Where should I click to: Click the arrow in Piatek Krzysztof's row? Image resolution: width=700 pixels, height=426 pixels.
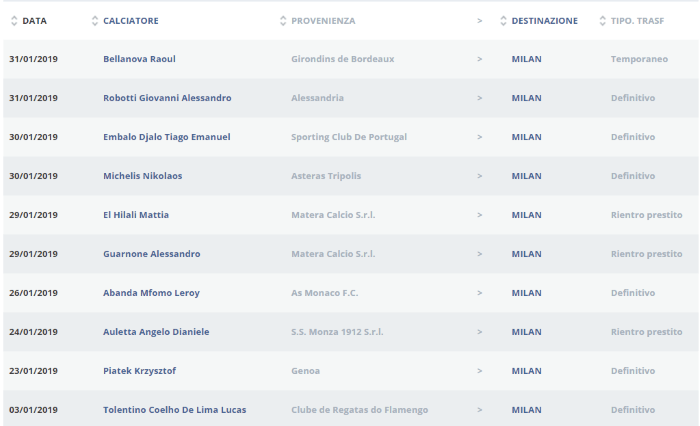click(x=480, y=371)
